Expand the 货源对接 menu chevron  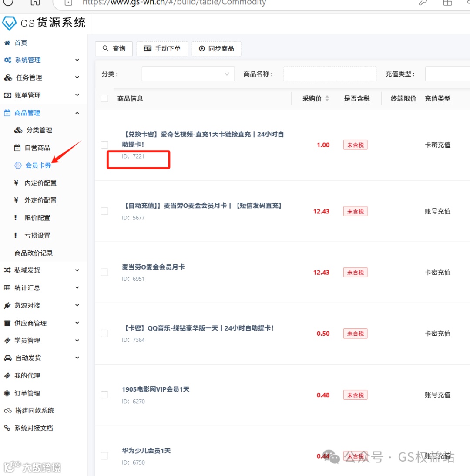[77, 305]
